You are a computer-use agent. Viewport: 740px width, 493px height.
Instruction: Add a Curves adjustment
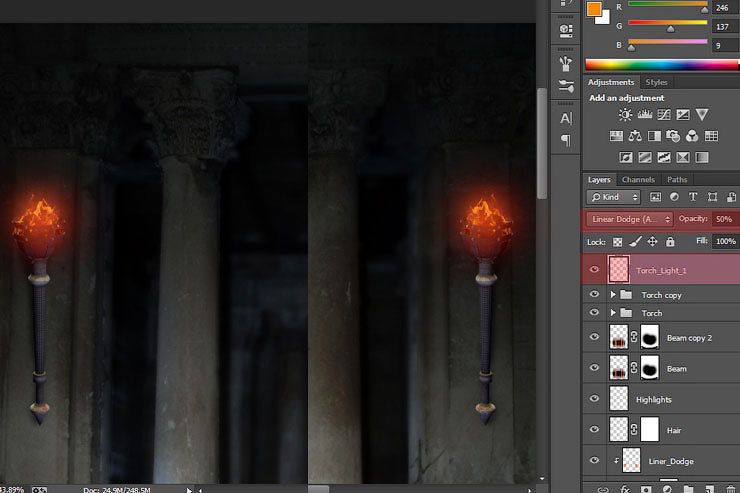tap(664, 115)
